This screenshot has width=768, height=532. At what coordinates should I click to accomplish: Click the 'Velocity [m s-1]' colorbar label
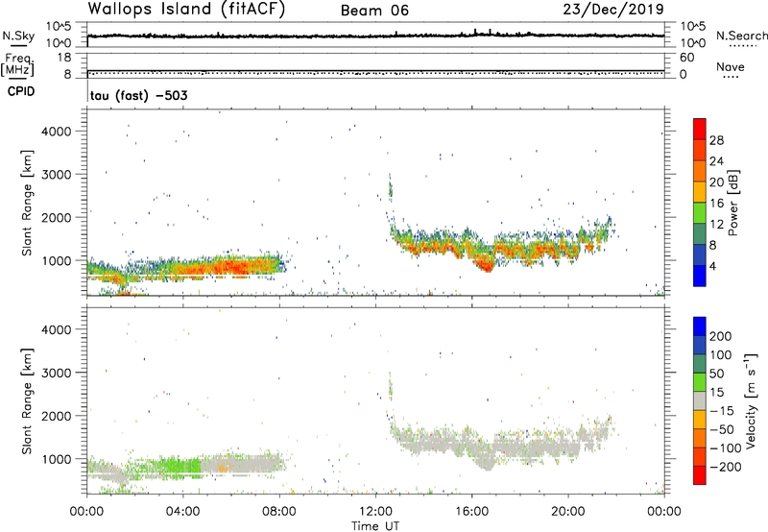[751, 401]
